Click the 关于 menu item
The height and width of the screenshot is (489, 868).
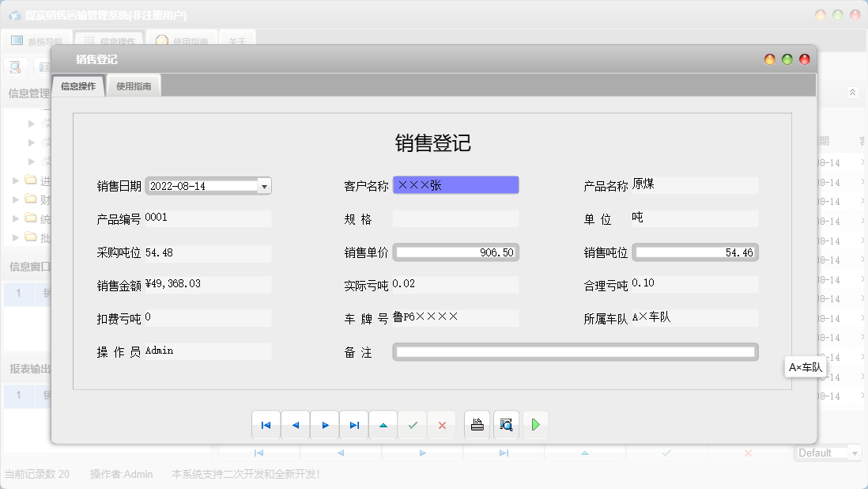point(235,39)
